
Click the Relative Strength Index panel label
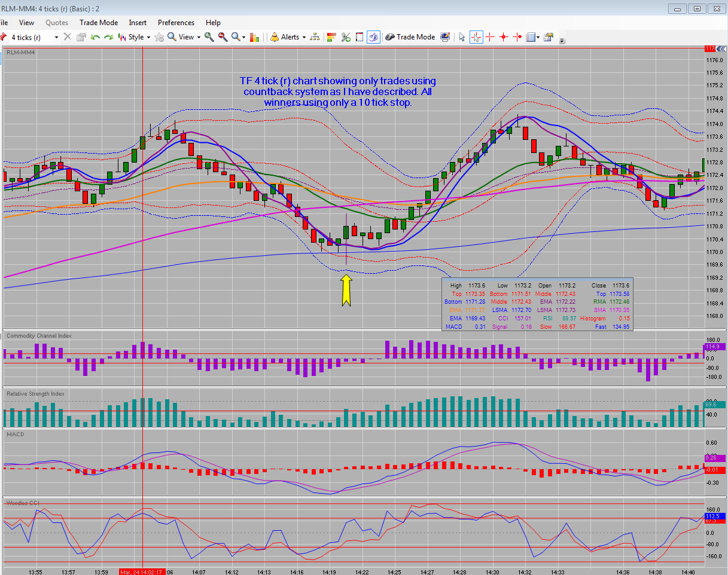pos(35,394)
